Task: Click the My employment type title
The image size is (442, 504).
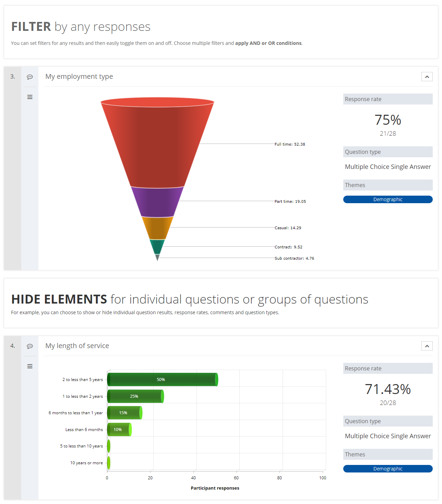Action: tap(79, 76)
